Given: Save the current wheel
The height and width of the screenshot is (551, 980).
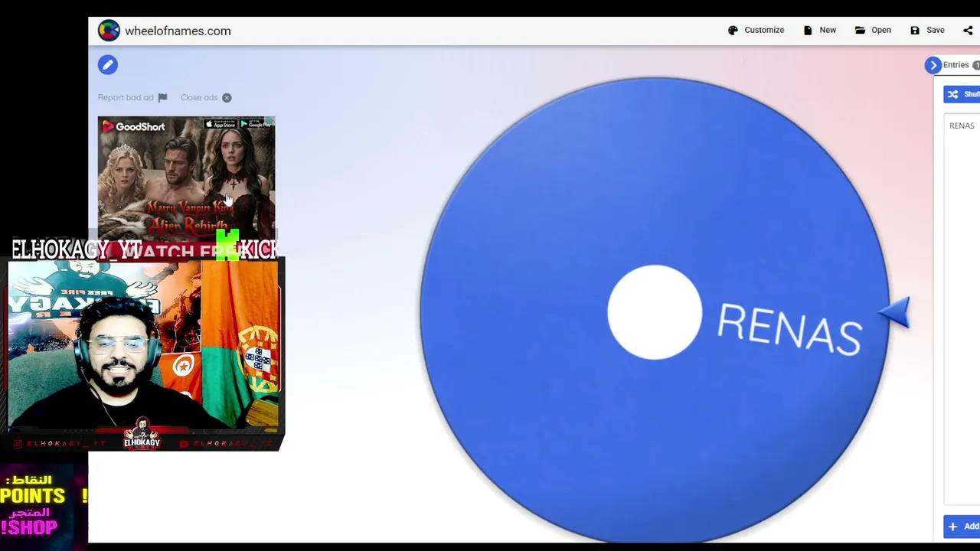Looking at the screenshot, I should (x=927, y=31).
